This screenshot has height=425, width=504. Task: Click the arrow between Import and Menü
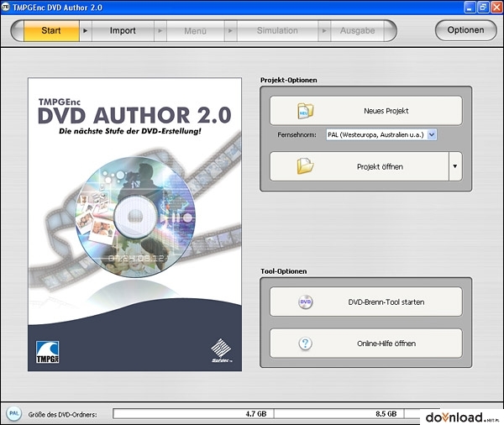160,31
